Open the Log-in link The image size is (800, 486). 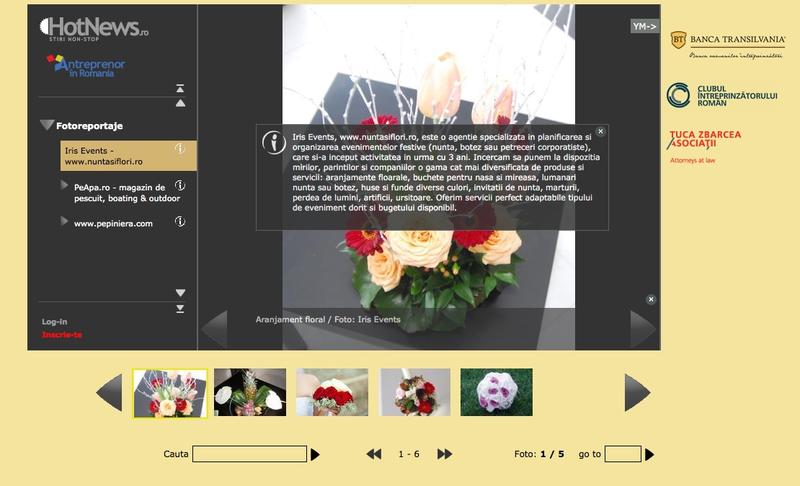[55, 321]
